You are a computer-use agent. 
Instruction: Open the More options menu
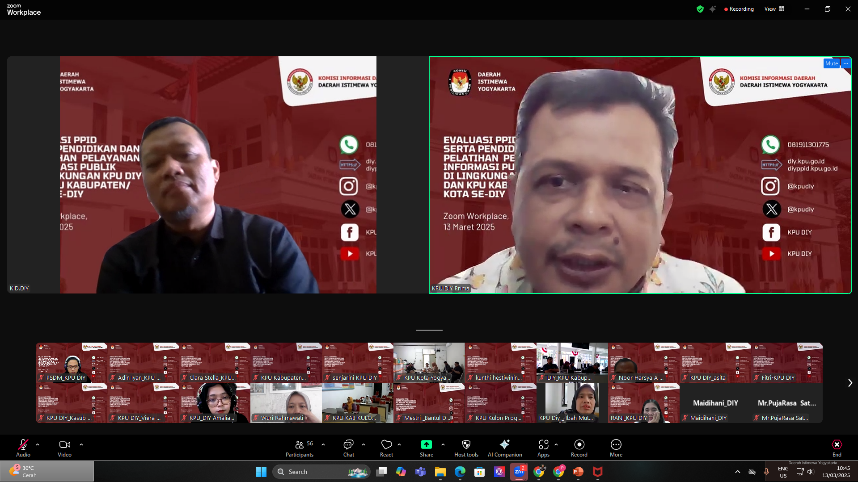click(x=616, y=446)
